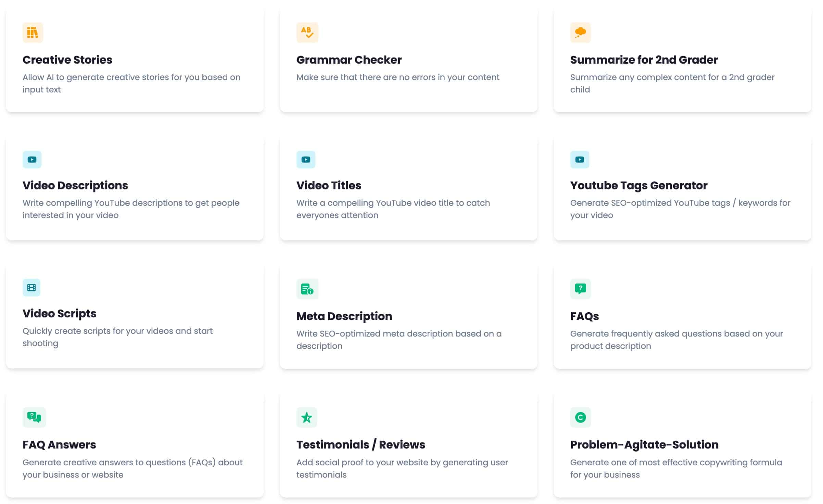Click the question bubble FAQs icon
The height and width of the screenshot is (504, 823).
[x=580, y=289]
